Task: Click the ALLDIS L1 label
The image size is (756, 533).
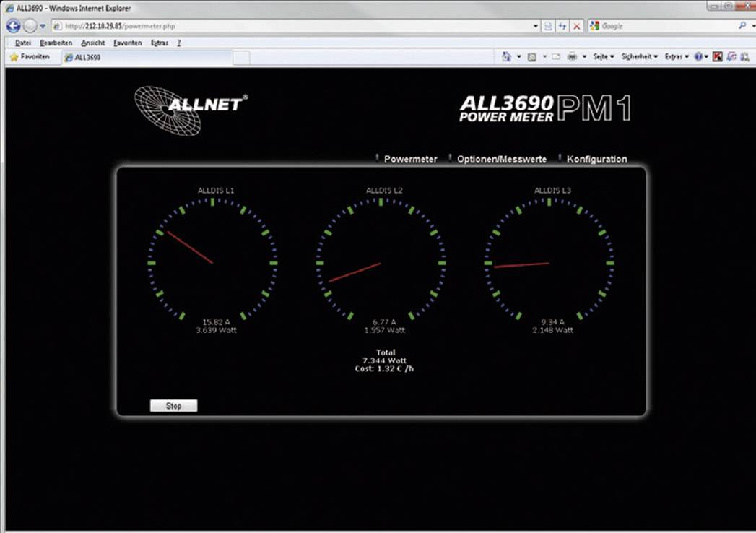Action: (216, 191)
